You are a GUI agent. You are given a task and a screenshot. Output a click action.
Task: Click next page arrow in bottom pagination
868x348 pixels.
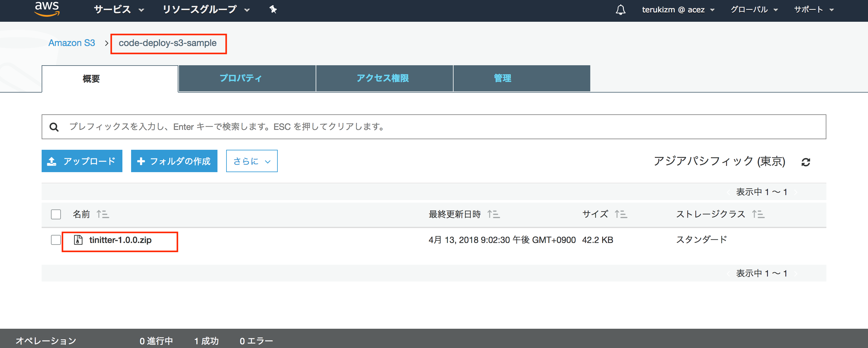click(x=796, y=273)
